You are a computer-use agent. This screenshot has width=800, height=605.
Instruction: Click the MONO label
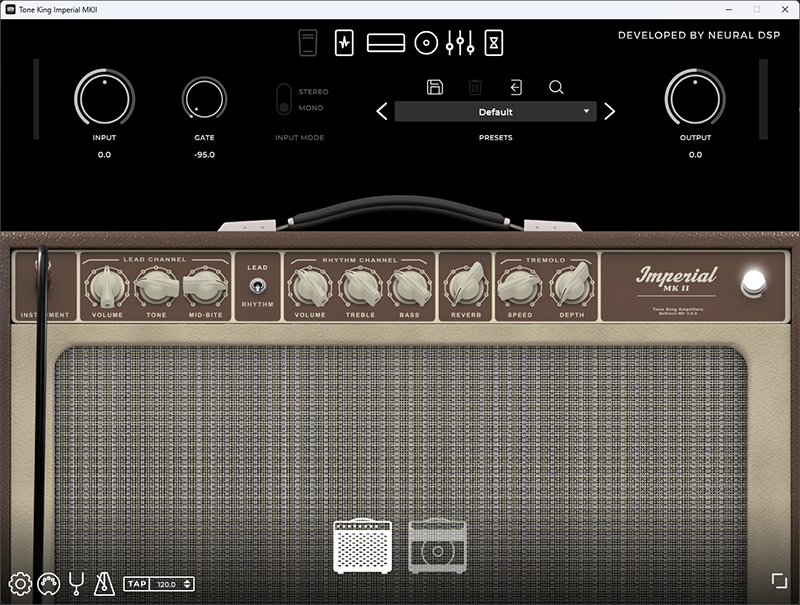pyautogui.click(x=311, y=108)
